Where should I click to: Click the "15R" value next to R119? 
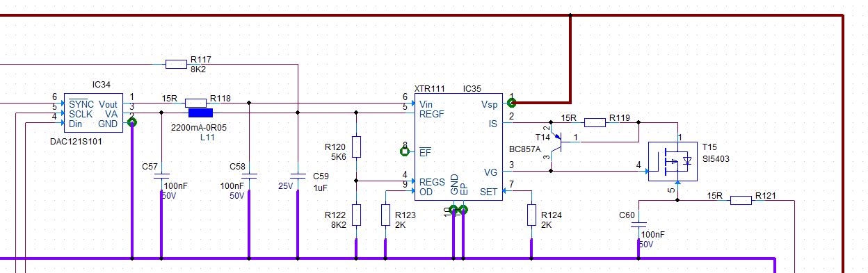(568, 118)
